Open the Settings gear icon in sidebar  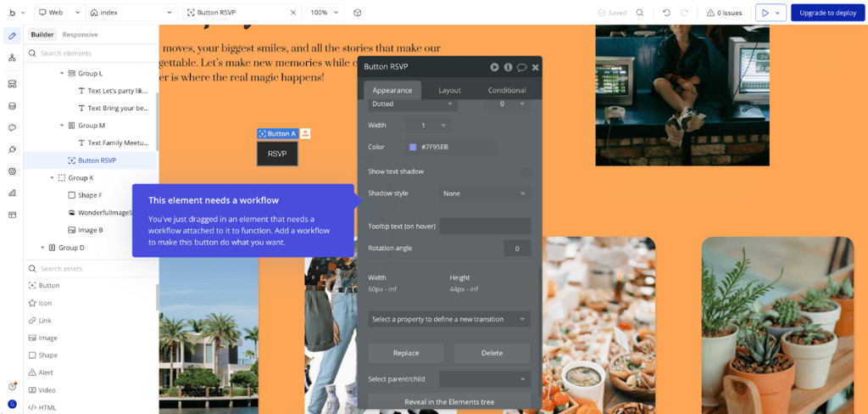coord(12,171)
